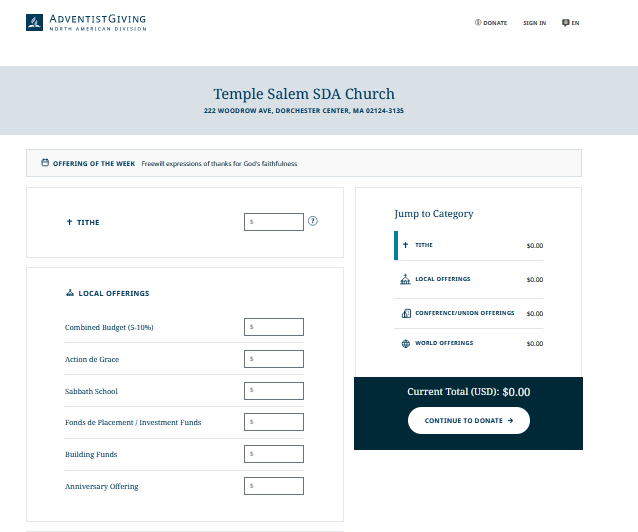The image size is (638, 532).
Task: Click the Action de Grace label
Action: click(92, 359)
